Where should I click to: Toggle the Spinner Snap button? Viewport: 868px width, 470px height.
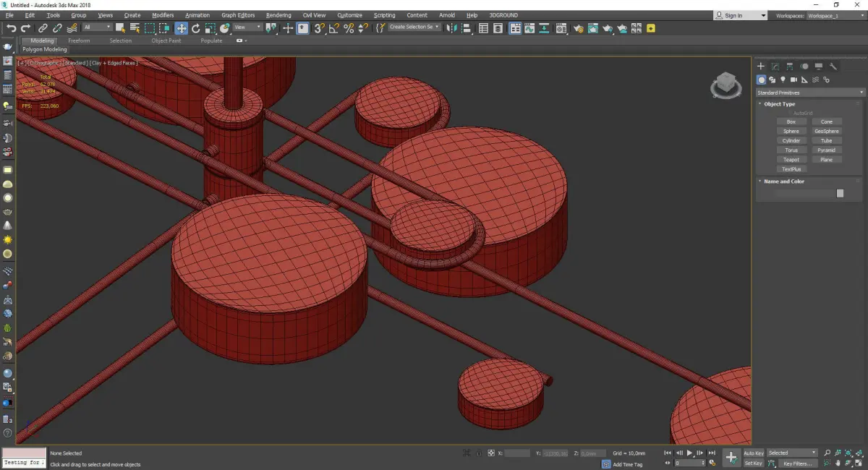coord(362,28)
